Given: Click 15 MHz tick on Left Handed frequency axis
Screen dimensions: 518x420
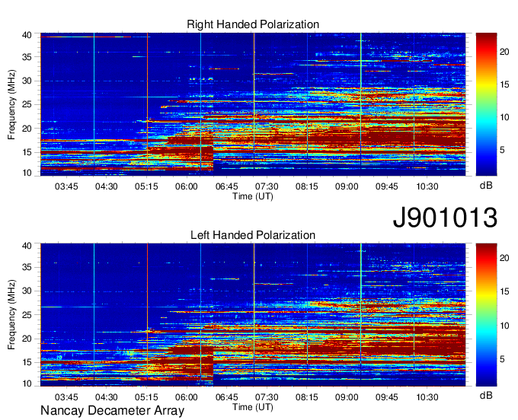Looking at the screenshot, I should click(27, 363).
